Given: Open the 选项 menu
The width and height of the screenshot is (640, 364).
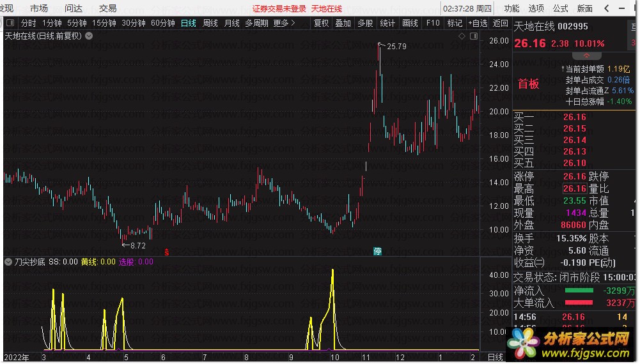Looking at the screenshot, I should tap(536, 8).
